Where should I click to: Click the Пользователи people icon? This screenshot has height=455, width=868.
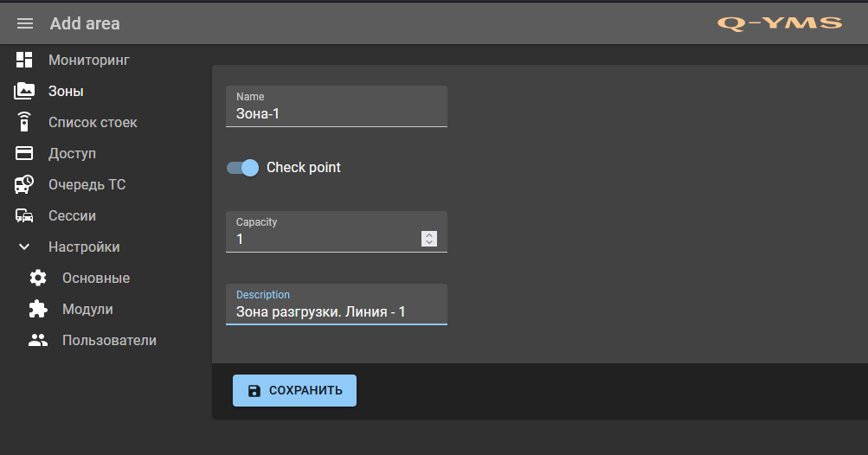pyautogui.click(x=38, y=340)
